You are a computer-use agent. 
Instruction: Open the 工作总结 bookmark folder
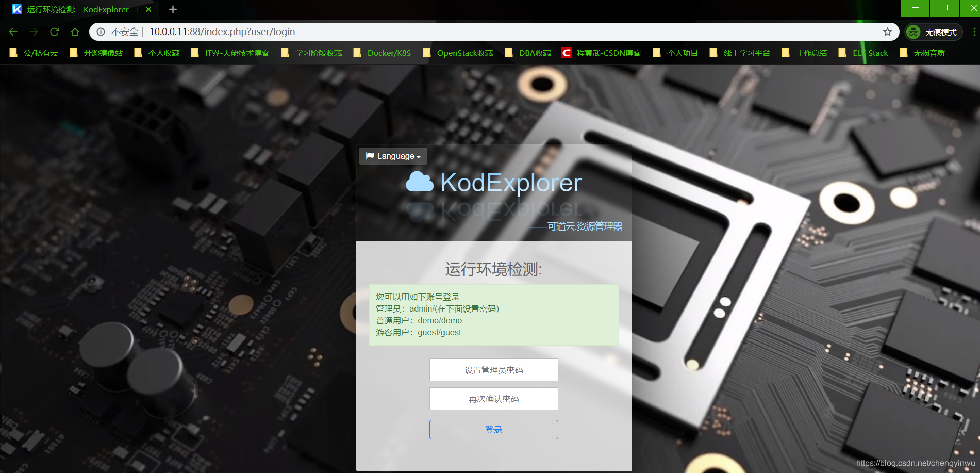tap(804, 53)
